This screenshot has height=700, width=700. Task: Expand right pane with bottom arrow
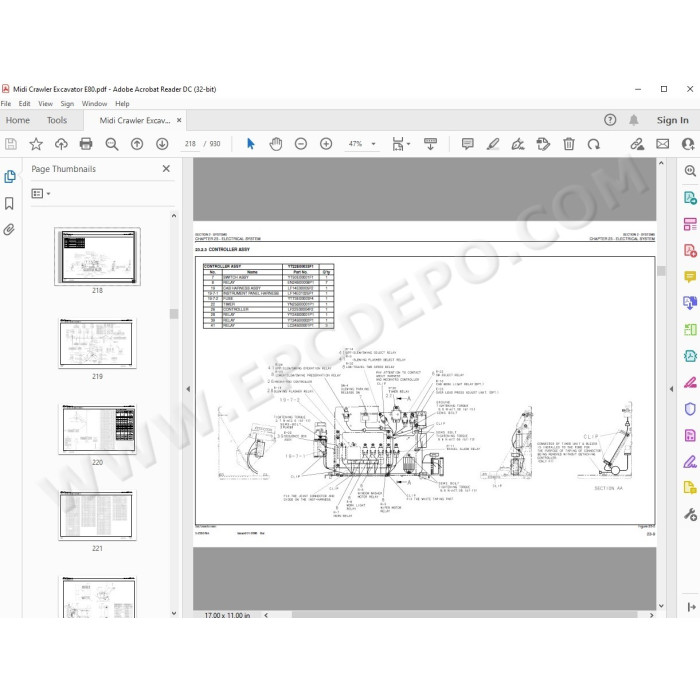[692, 607]
